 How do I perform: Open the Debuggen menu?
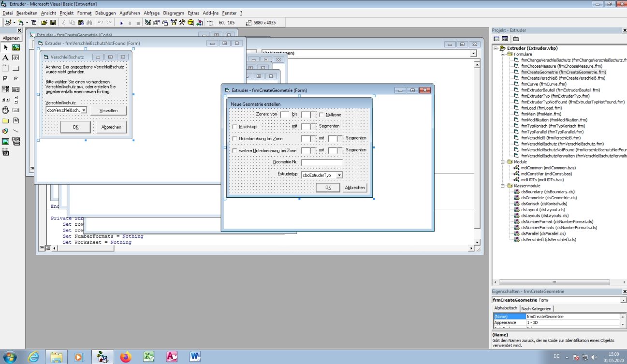[x=105, y=13]
